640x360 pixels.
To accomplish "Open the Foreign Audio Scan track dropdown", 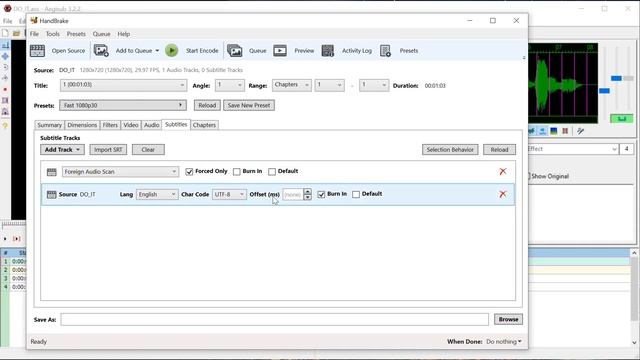I will coord(120,172).
